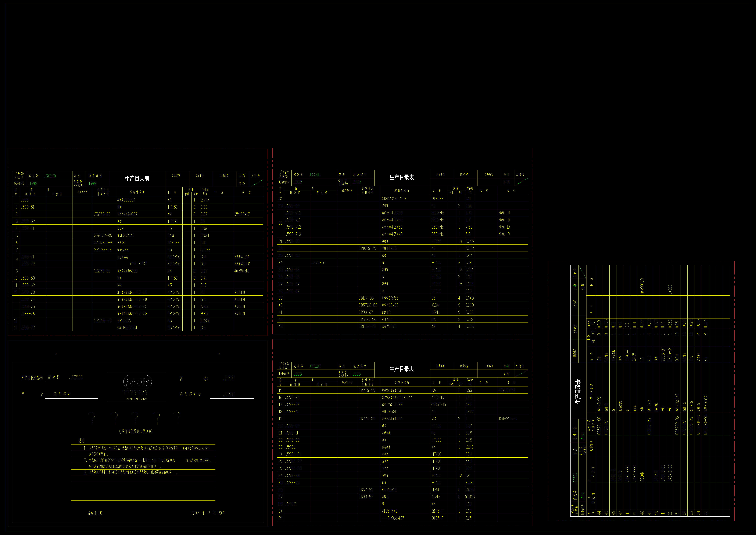Click the cell "J598-57"

pyautogui.click(x=292, y=291)
